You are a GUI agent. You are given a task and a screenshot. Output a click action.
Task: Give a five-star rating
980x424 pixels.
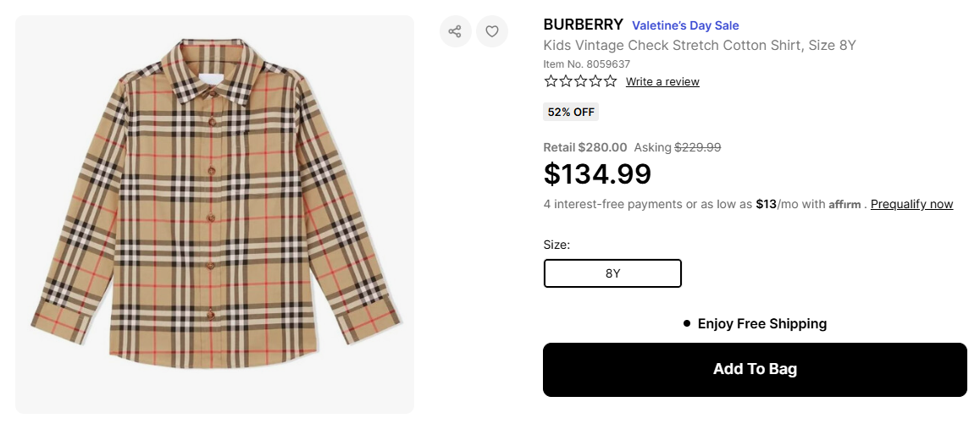tap(610, 81)
